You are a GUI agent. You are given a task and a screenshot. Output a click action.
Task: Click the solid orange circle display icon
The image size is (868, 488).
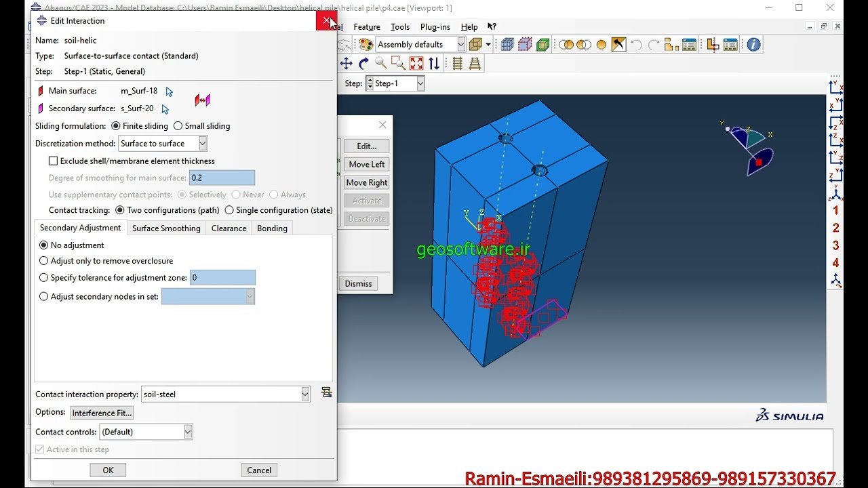click(x=601, y=45)
